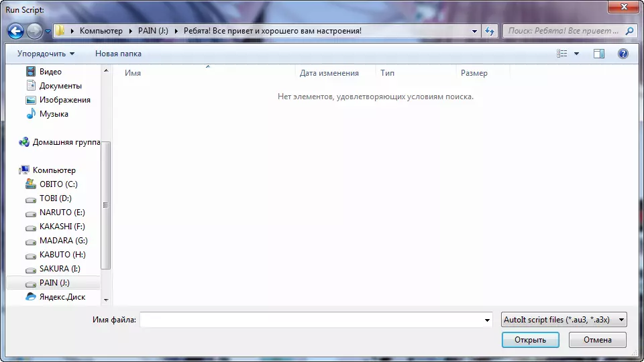Click the folder icon in address bar

point(60,31)
